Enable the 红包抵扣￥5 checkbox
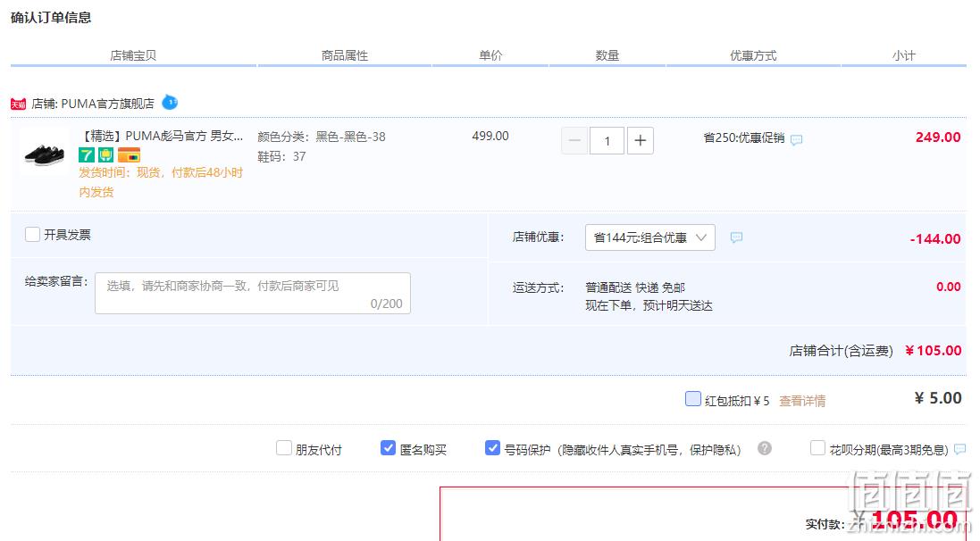Viewport: 980px width, 541px height. coord(693,398)
